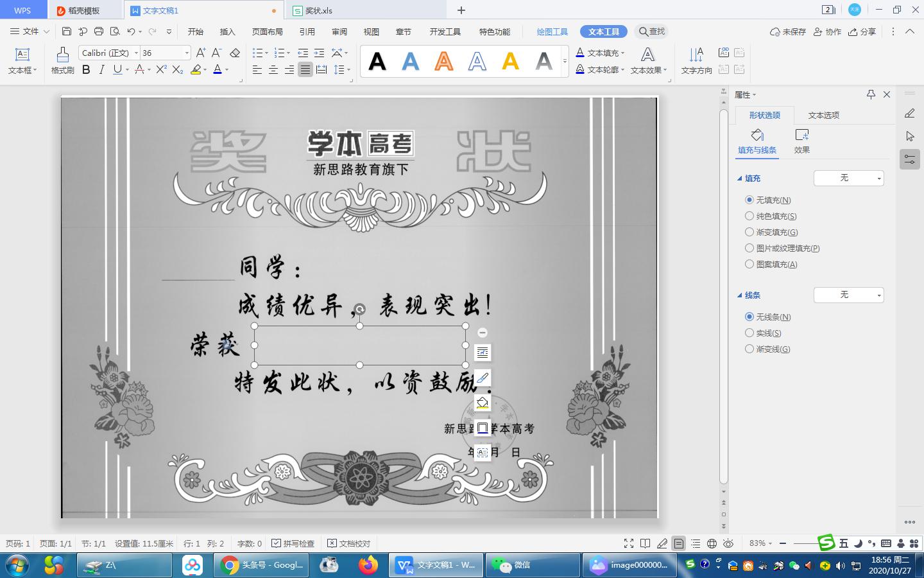Open the Page Layout (页面布局) tab
Image resolution: width=924 pixels, height=578 pixels.
click(268, 31)
